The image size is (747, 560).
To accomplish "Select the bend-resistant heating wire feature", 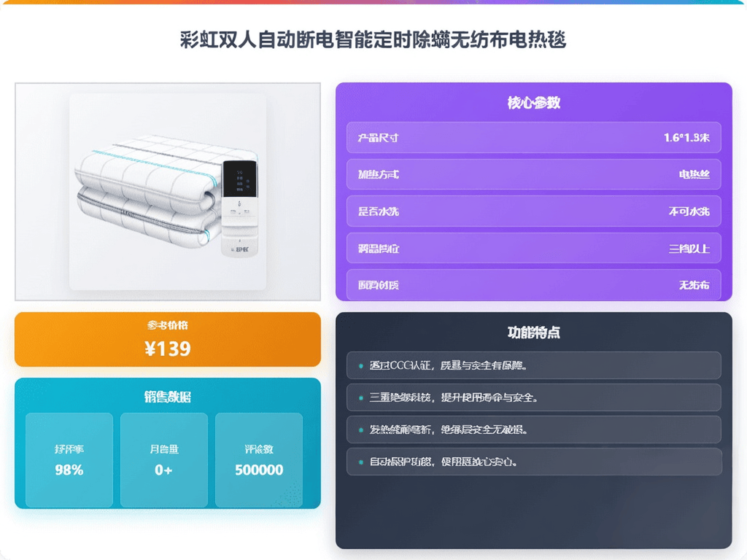I will coord(533,430).
